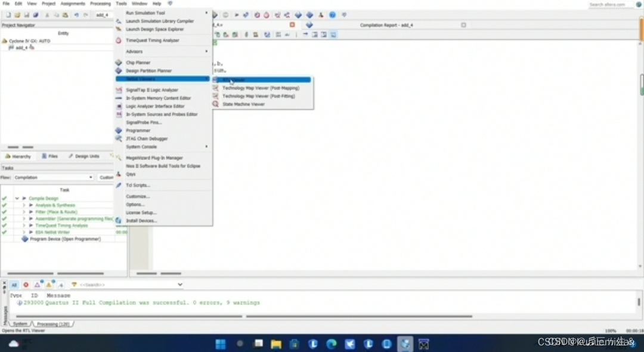Expand the Analysis & Synthesis task

pyautogui.click(x=24, y=205)
